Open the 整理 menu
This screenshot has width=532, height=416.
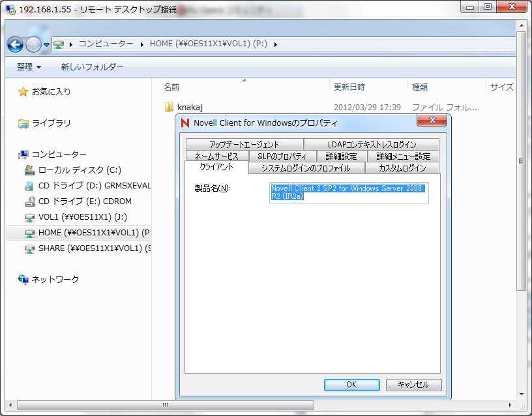point(29,67)
